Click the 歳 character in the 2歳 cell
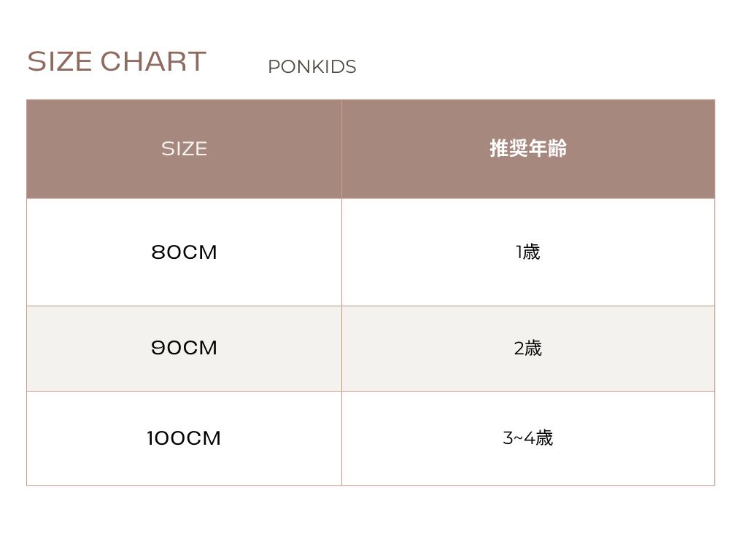 (x=533, y=349)
